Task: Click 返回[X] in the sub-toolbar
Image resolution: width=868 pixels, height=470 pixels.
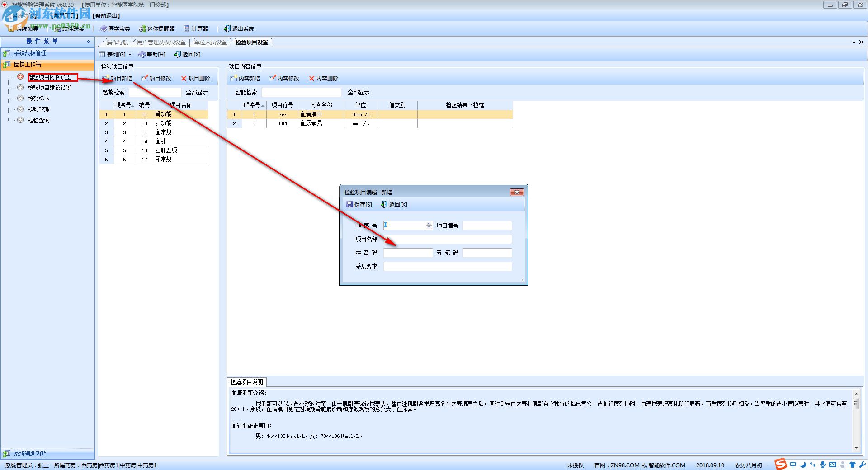Action: 187,54
